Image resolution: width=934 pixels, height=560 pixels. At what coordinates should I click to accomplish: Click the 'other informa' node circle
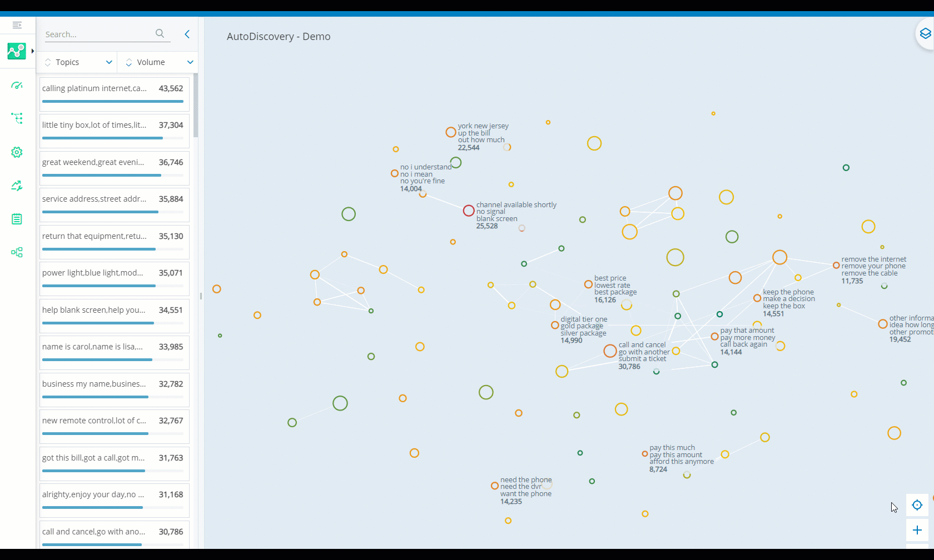(x=883, y=324)
